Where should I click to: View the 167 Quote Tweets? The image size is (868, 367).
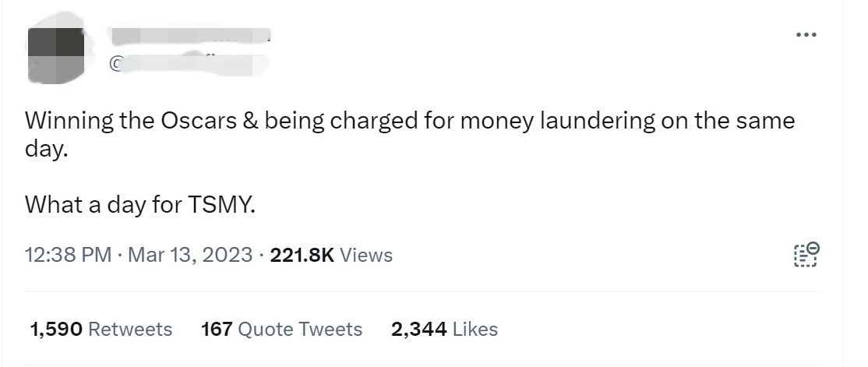281,330
